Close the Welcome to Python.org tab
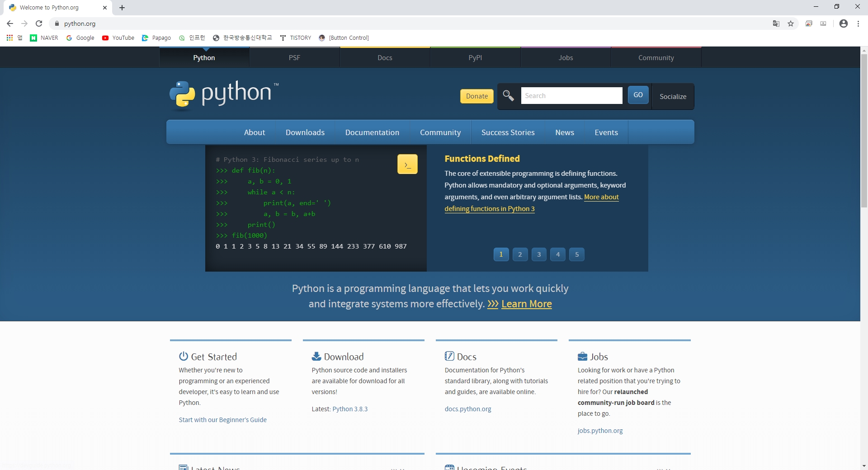Image resolution: width=868 pixels, height=470 pixels. click(x=105, y=8)
